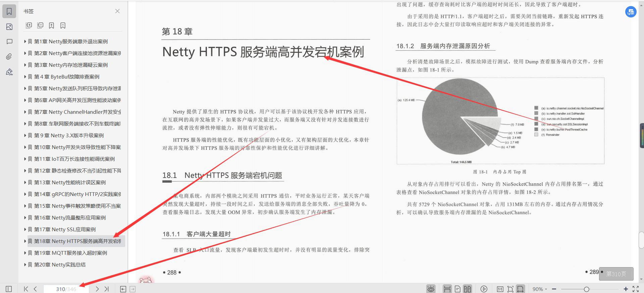Start slideshow playback
The width and height of the screenshot is (644, 293).
pyautogui.click(x=484, y=289)
